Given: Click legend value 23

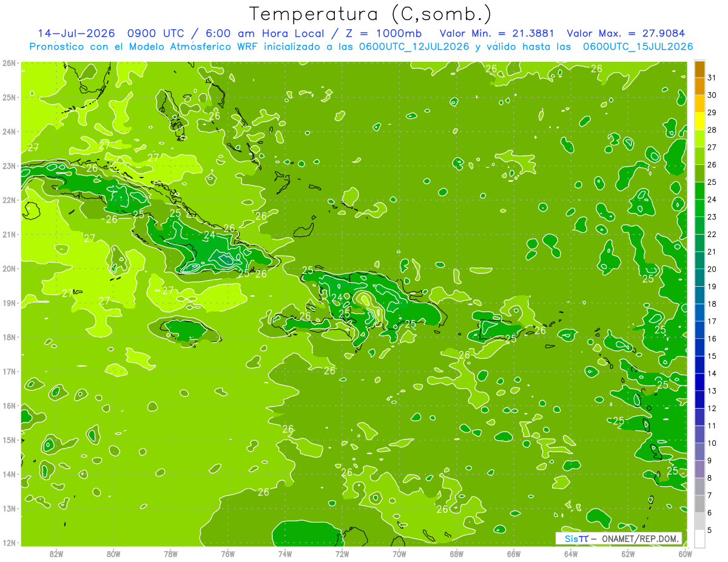Looking at the screenshot, I should pyautogui.click(x=712, y=217).
